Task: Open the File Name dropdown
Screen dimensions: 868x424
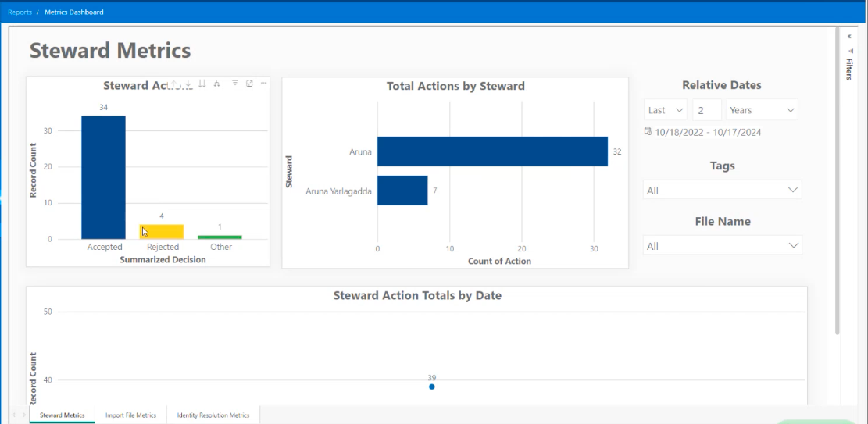Action: click(x=723, y=245)
